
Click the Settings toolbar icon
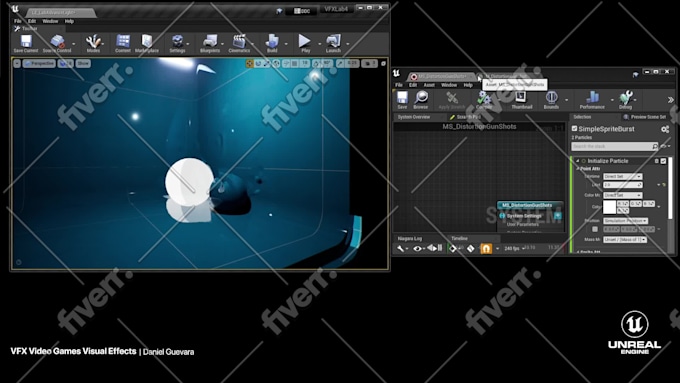(x=177, y=44)
